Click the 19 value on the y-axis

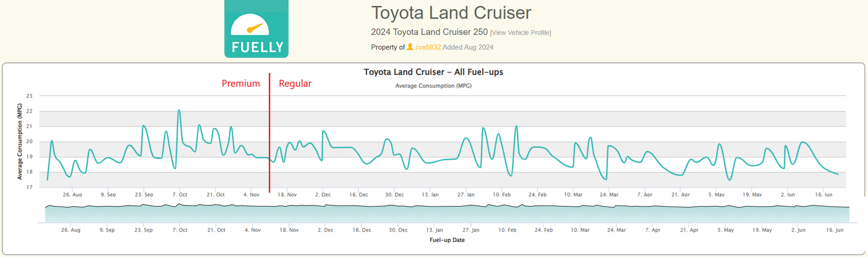tap(29, 157)
